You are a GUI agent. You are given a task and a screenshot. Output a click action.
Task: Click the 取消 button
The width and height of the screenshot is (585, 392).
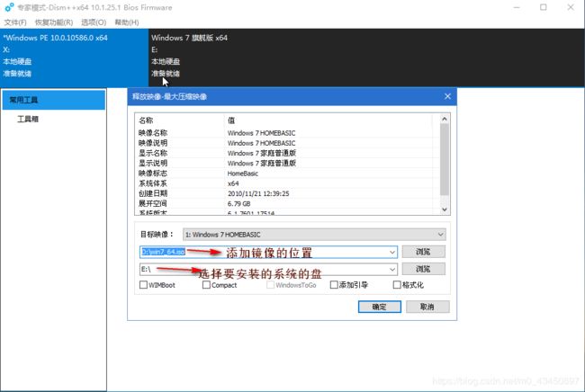point(427,307)
